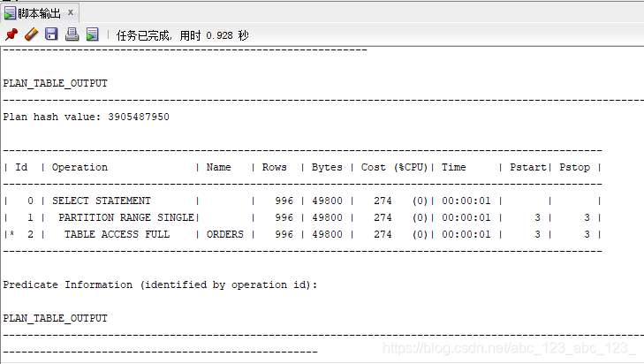Click the Pstop column header
The height and width of the screenshot is (364, 644).
[x=574, y=167]
